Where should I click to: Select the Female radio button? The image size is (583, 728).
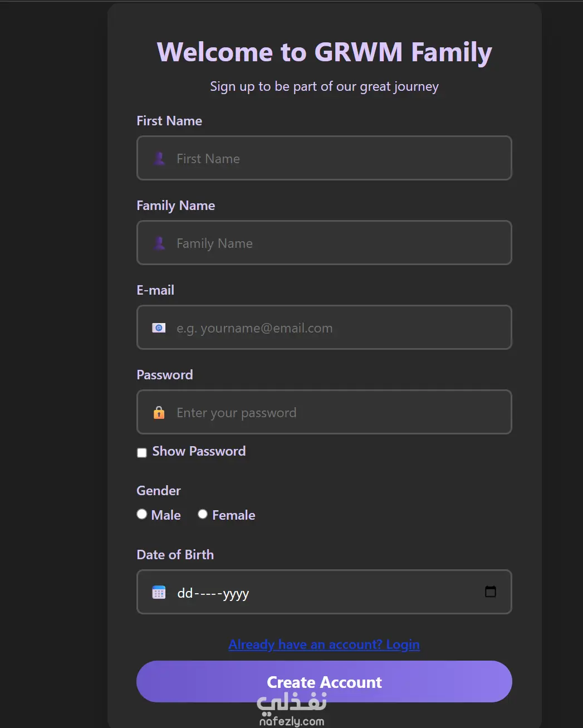(203, 514)
